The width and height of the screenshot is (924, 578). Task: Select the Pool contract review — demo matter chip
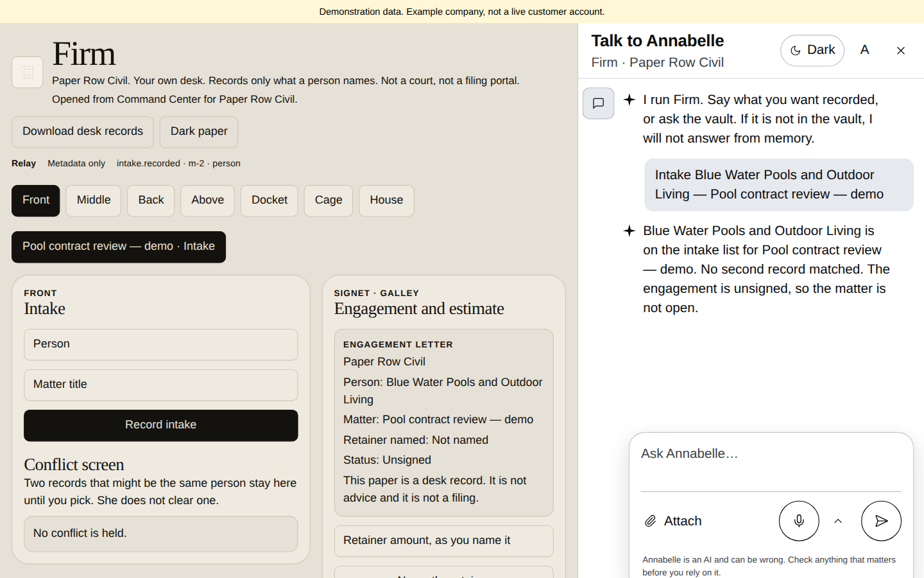[x=119, y=247]
